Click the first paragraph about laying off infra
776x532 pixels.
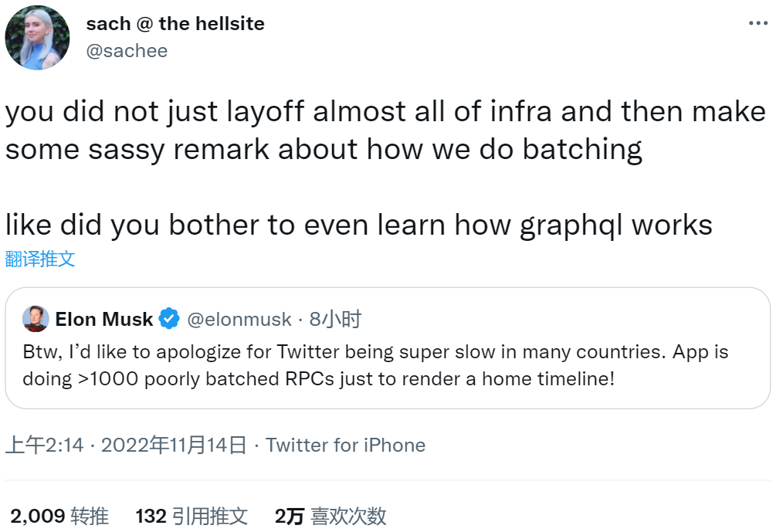click(x=385, y=130)
